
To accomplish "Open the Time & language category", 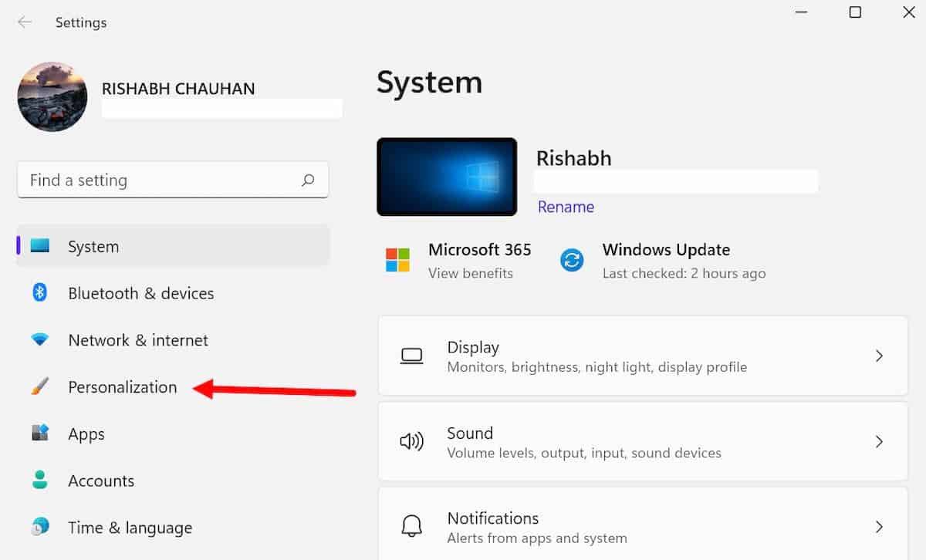I will 130,528.
